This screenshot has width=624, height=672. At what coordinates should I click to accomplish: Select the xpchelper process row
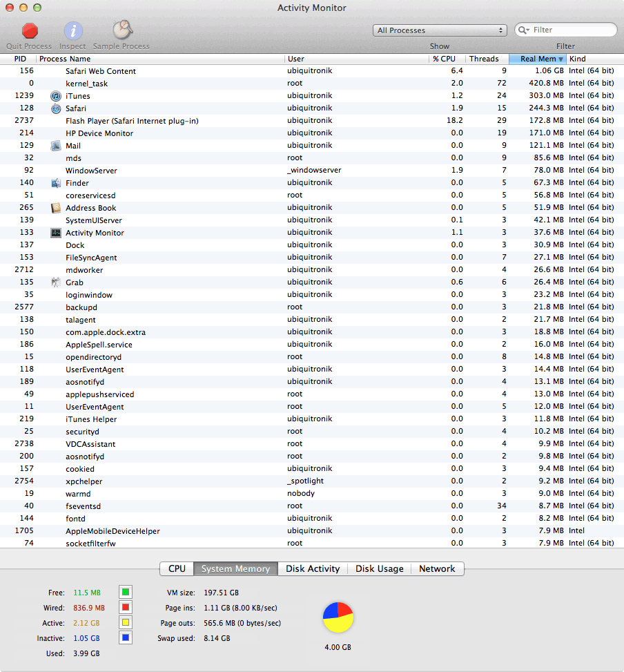(x=312, y=481)
